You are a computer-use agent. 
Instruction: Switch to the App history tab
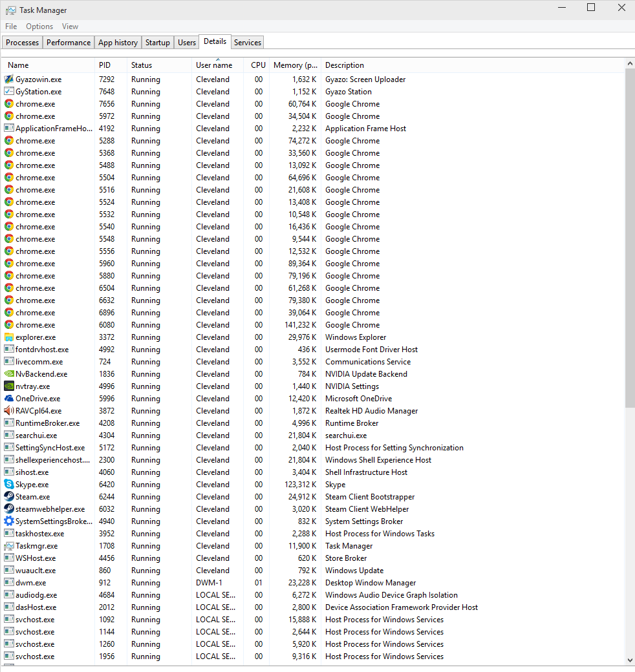pos(118,43)
